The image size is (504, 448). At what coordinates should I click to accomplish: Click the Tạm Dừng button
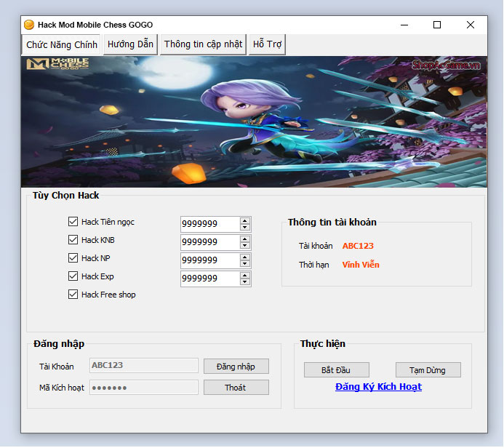(x=428, y=370)
